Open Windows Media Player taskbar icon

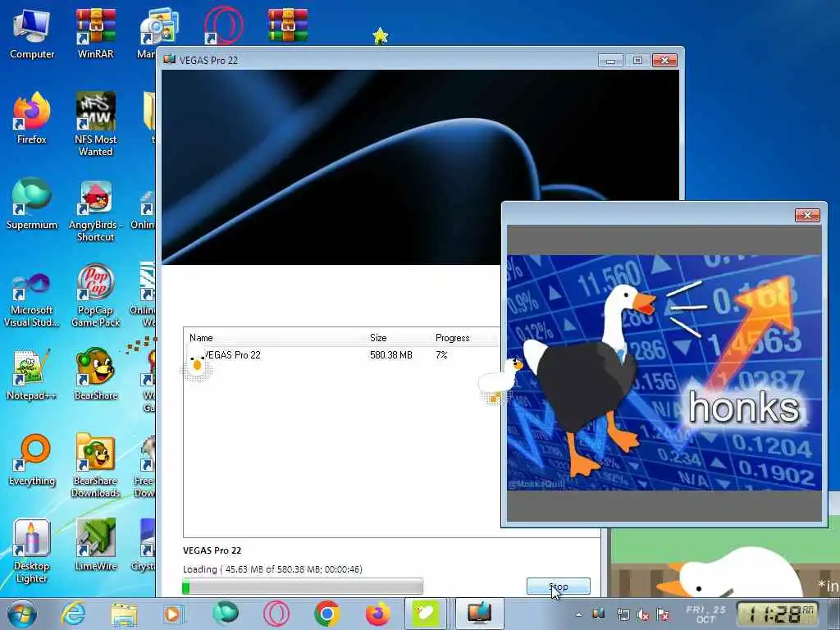pos(173,614)
